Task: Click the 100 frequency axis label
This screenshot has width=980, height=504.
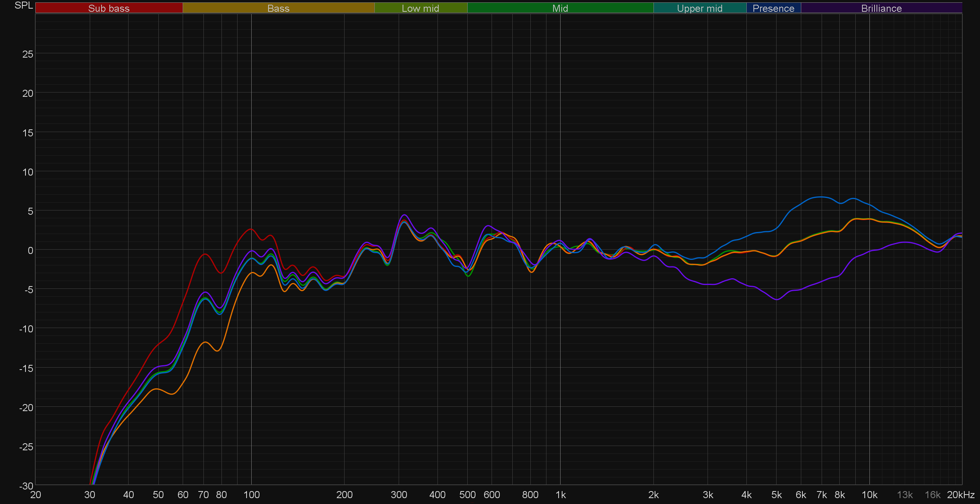Action: (x=251, y=495)
